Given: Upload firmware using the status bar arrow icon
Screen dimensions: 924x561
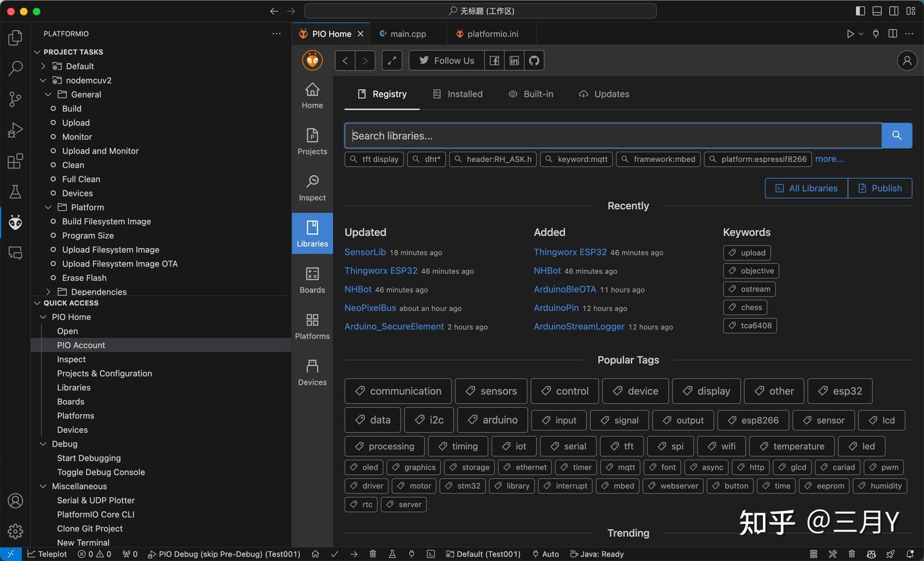Looking at the screenshot, I should (x=354, y=554).
